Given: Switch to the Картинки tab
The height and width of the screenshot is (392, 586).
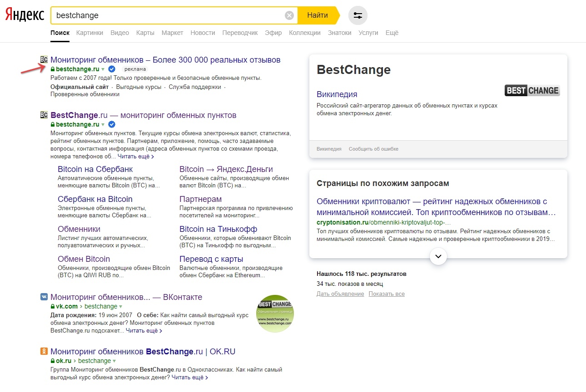Looking at the screenshot, I should click(89, 33).
